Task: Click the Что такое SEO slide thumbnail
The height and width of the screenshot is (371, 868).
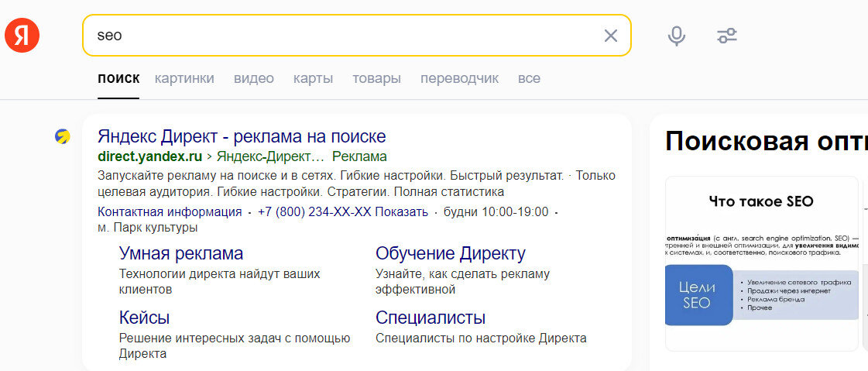Action: pos(761,263)
